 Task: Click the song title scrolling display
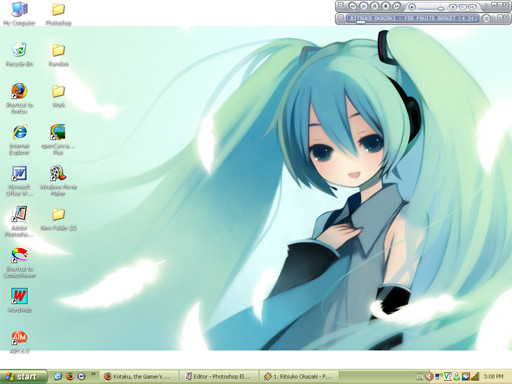pos(413,18)
